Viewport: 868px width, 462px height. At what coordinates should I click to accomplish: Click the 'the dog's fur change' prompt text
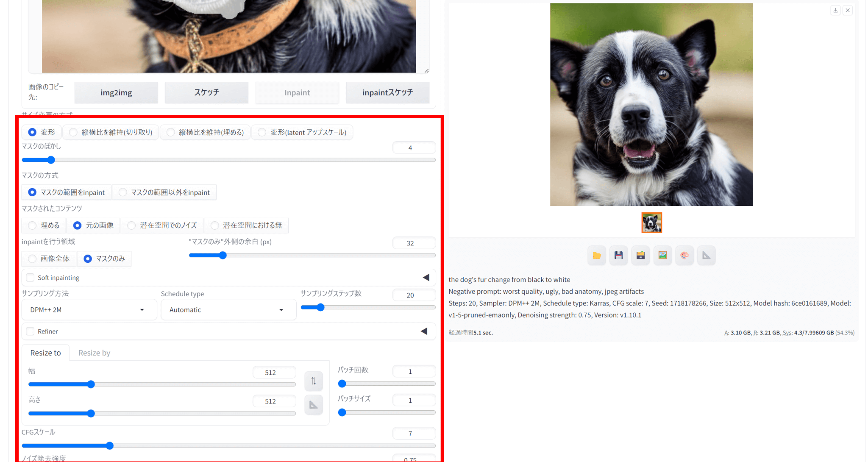pos(509,280)
